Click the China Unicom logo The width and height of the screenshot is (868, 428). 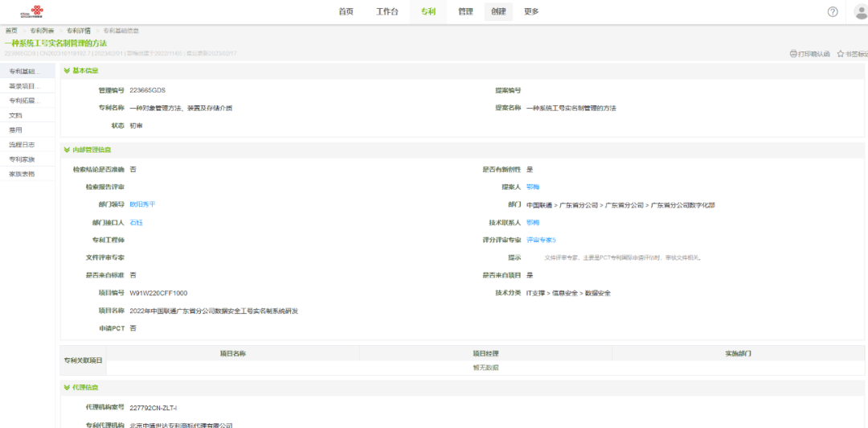coord(31,11)
